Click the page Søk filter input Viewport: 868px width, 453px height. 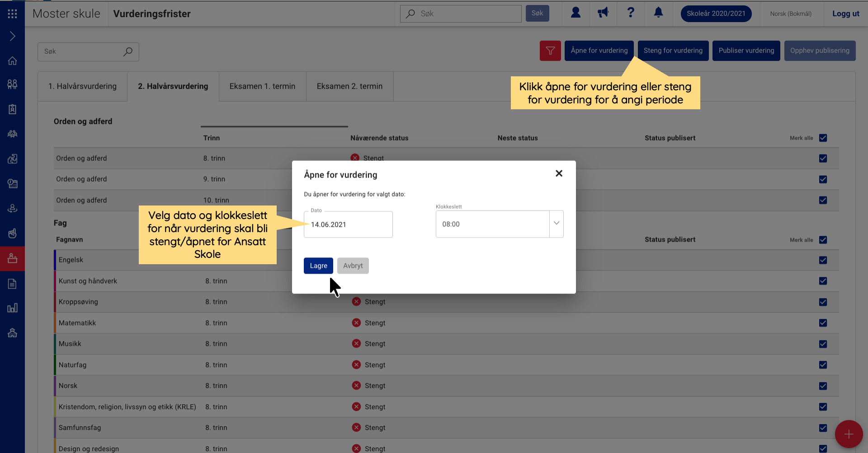click(x=88, y=51)
